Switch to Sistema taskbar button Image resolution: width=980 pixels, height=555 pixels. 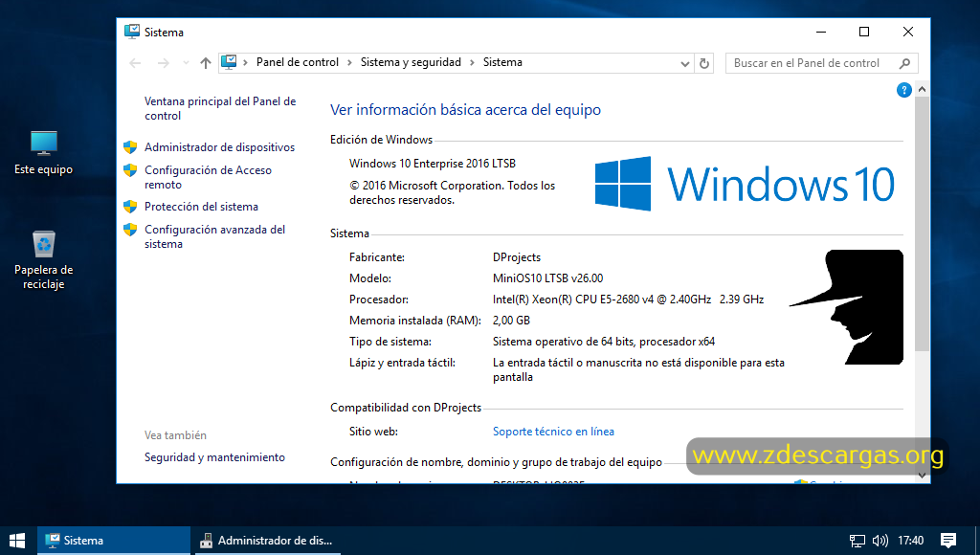[x=114, y=541]
